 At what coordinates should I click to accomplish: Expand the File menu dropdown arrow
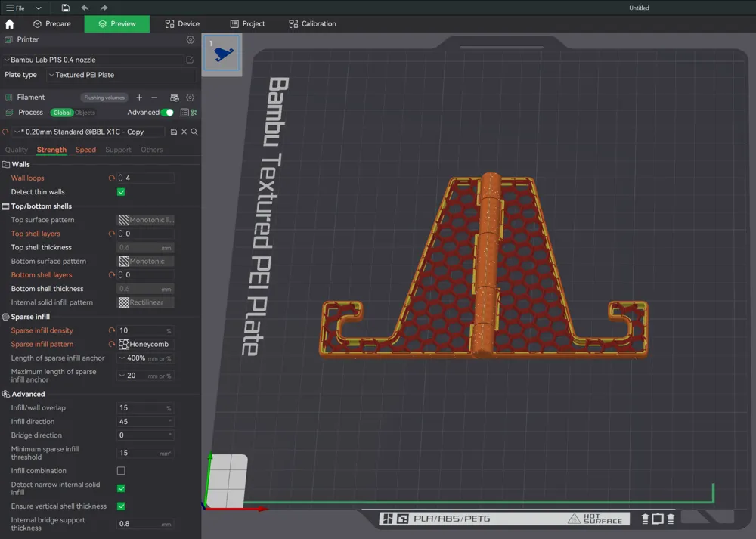click(x=39, y=8)
